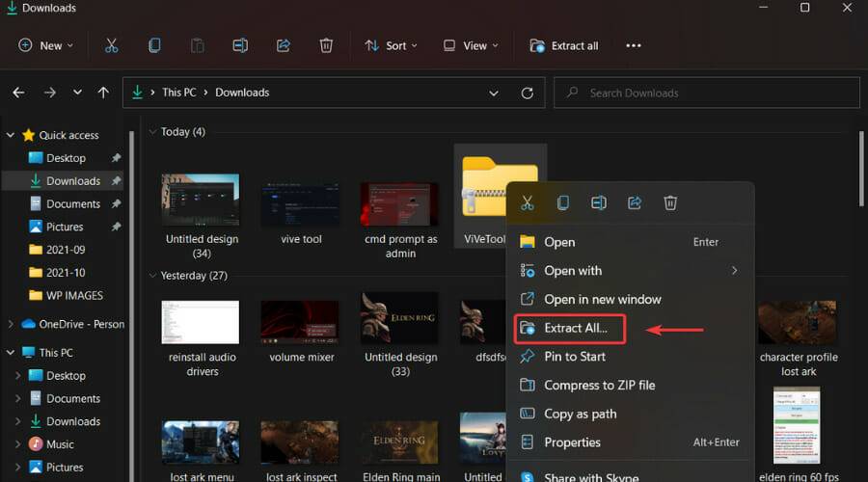The width and height of the screenshot is (868, 482).
Task: Click the New button in toolbar
Action: click(x=45, y=45)
